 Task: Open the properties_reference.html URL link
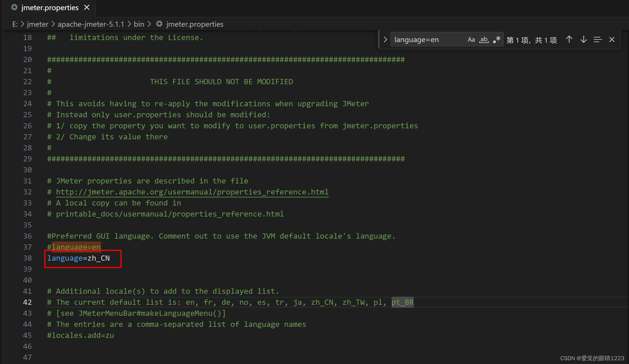(x=192, y=192)
